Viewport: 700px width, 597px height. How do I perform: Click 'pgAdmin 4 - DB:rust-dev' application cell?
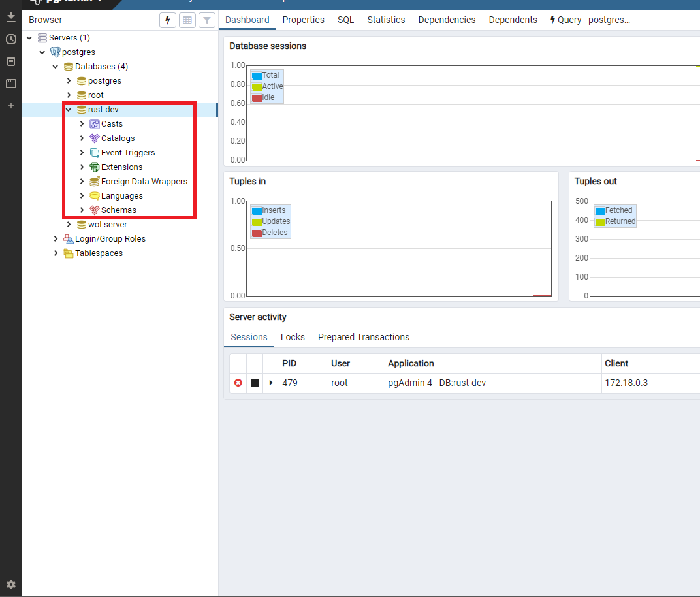493,383
